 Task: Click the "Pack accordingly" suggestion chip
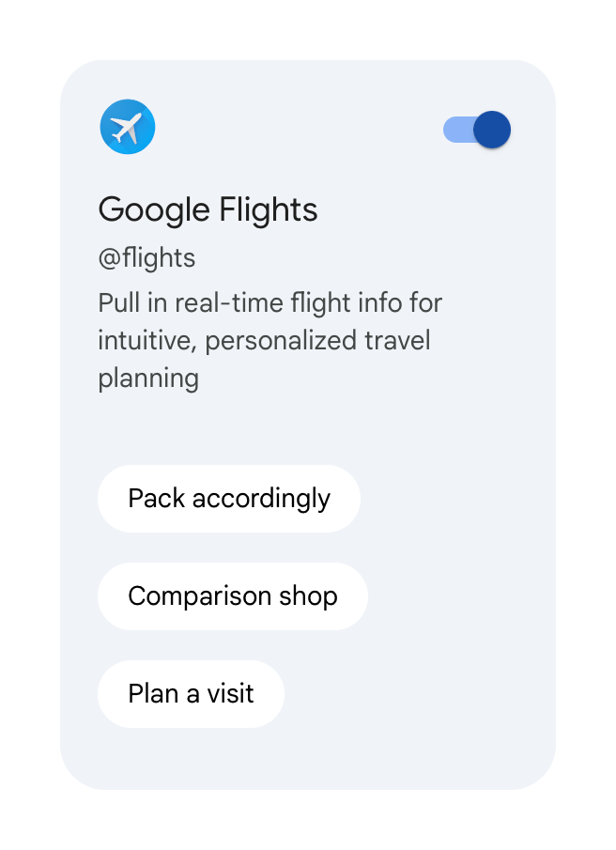click(229, 499)
